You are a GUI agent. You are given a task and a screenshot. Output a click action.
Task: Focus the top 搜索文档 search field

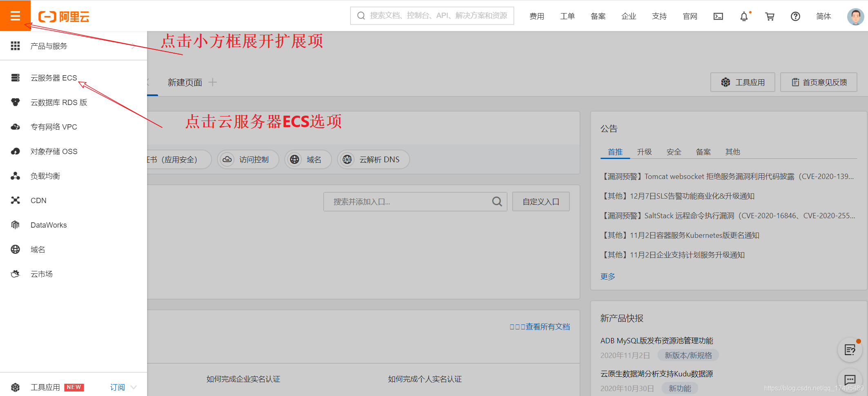tap(432, 16)
